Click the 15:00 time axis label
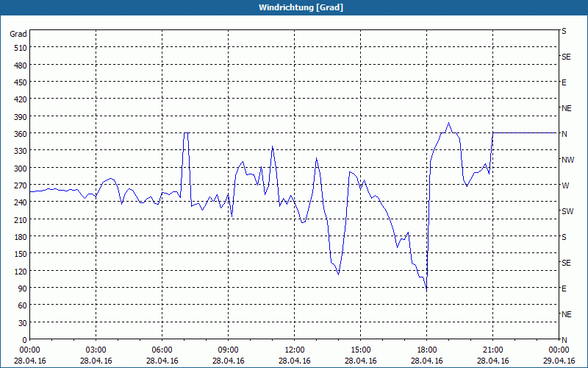 point(360,350)
